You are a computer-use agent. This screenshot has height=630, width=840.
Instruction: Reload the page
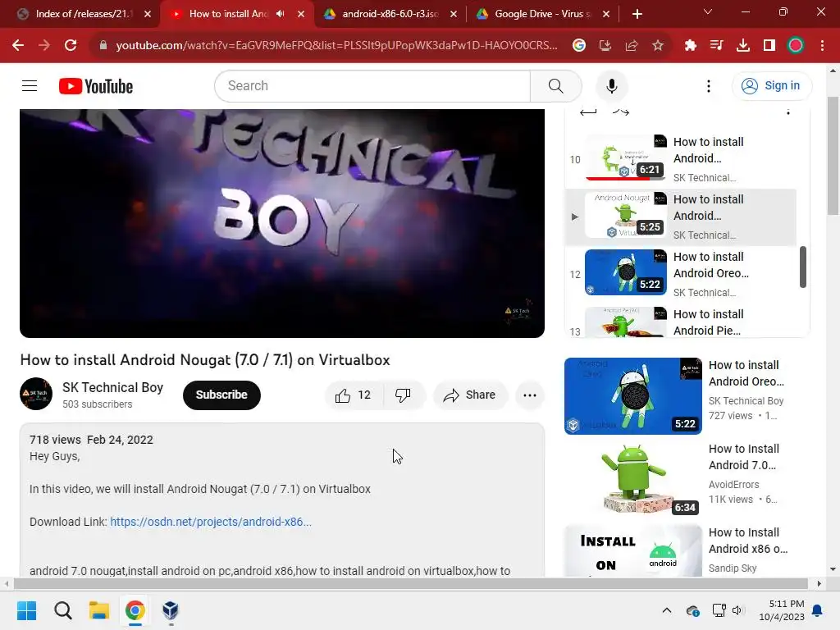71,46
